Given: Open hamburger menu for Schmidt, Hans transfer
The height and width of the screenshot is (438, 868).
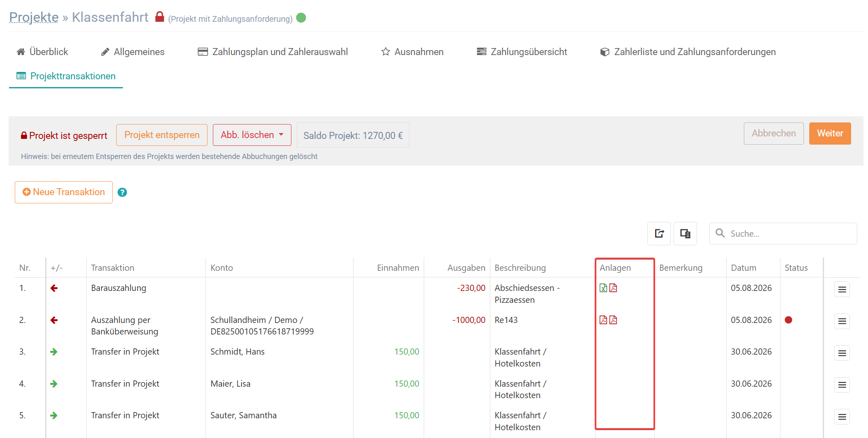Looking at the screenshot, I should click(842, 353).
